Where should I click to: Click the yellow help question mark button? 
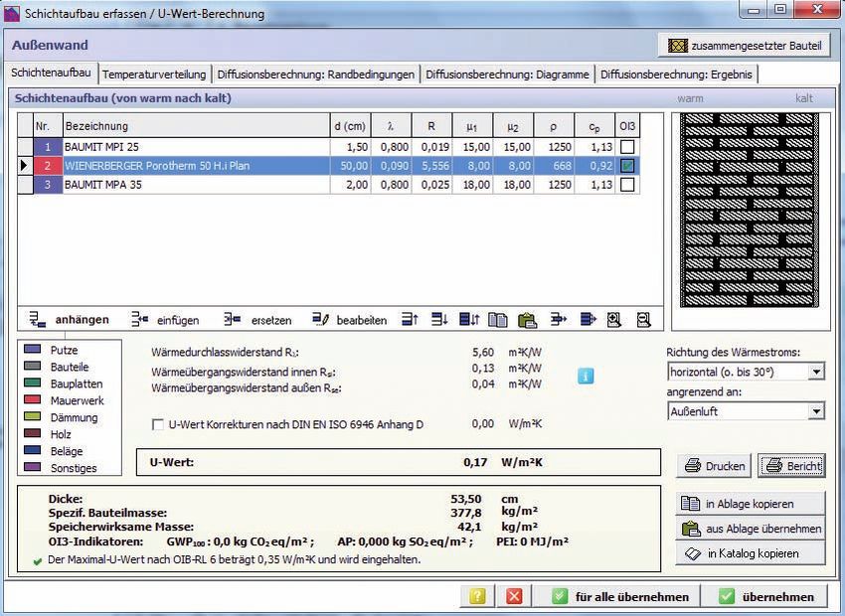point(477,596)
